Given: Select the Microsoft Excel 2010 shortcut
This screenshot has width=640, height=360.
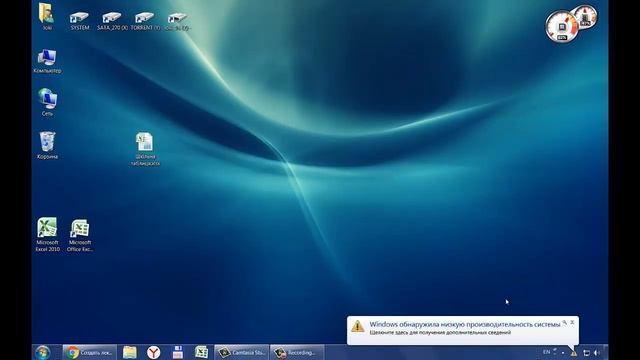Looking at the screenshot, I should pos(47,234).
